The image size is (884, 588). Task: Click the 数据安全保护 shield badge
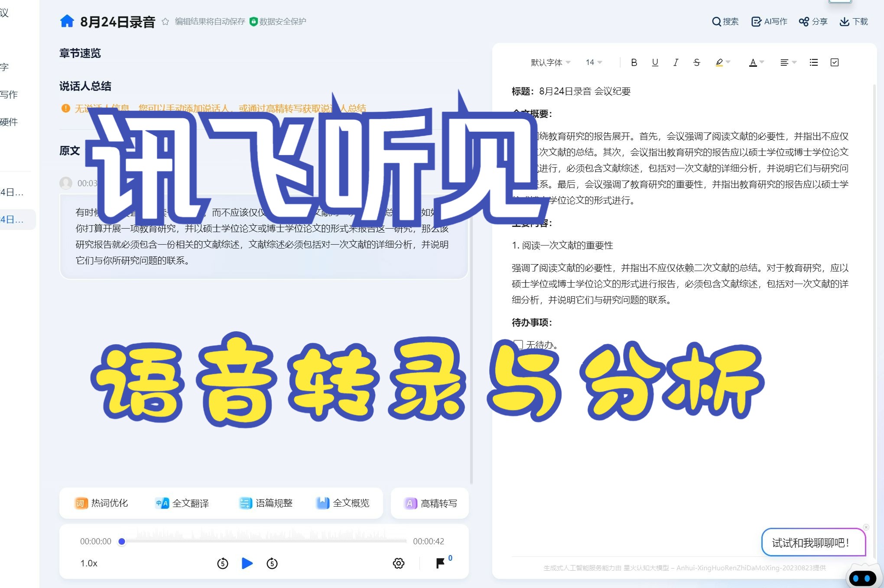coord(278,22)
